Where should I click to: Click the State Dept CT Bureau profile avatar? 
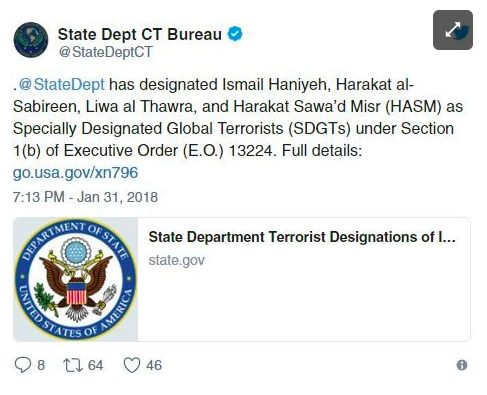click(31, 40)
